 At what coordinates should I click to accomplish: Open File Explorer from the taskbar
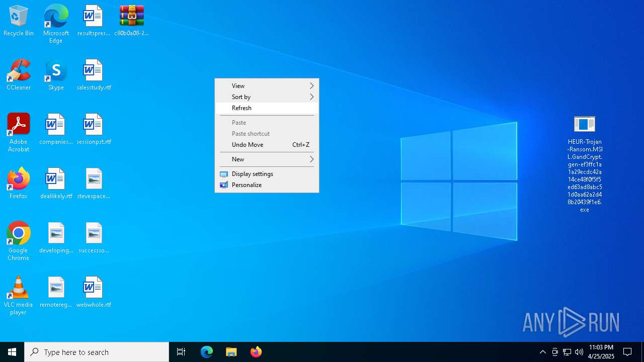tap(231, 352)
